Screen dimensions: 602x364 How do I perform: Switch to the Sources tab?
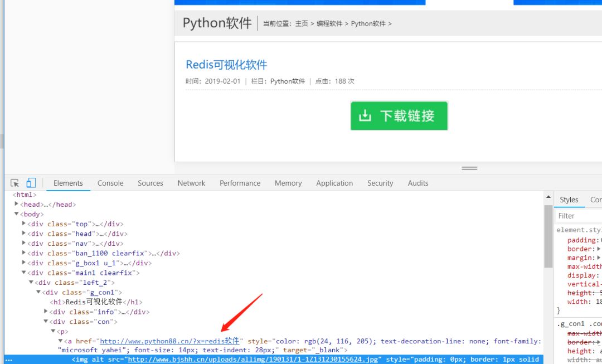[x=151, y=183]
